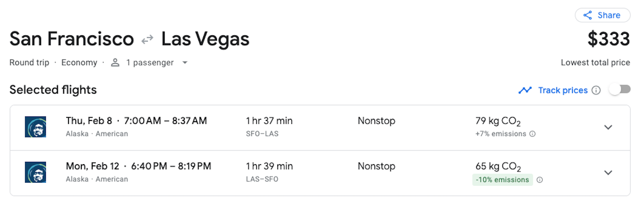Click the Track prices link text
This screenshot has height=204, width=644.
(563, 90)
